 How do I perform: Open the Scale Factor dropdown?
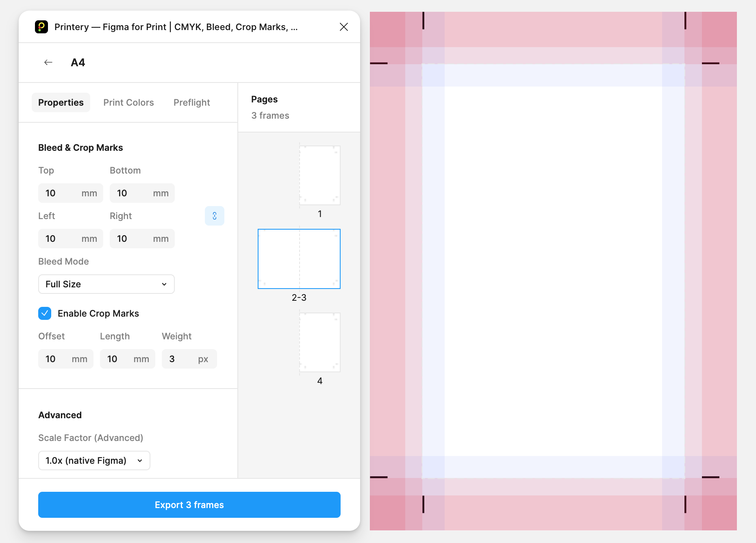(94, 460)
